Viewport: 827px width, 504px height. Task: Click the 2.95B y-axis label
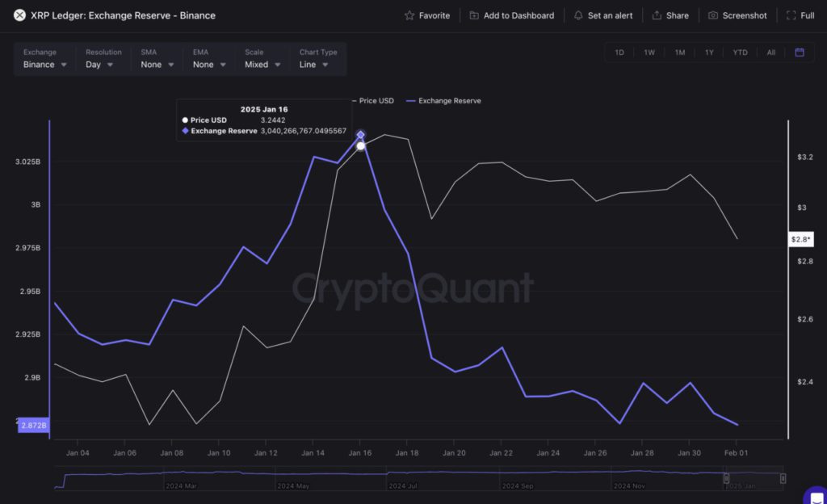30,291
